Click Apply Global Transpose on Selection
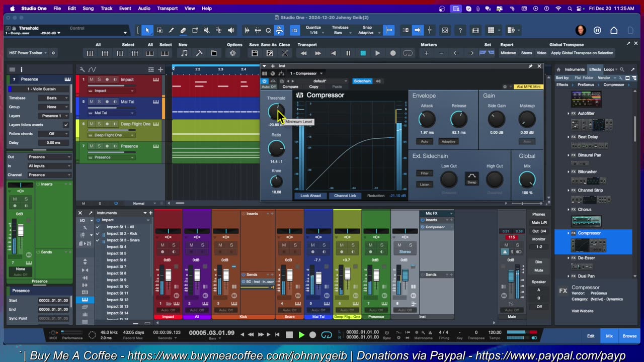The width and height of the screenshot is (644, 362). tap(582, 53)
